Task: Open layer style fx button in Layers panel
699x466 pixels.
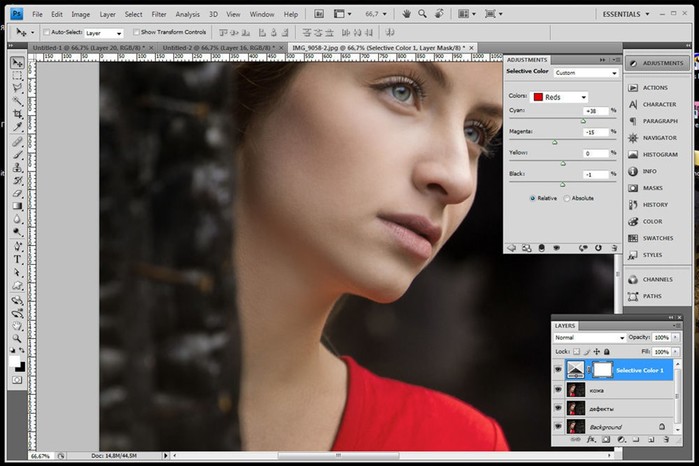Action: (591, 440)
